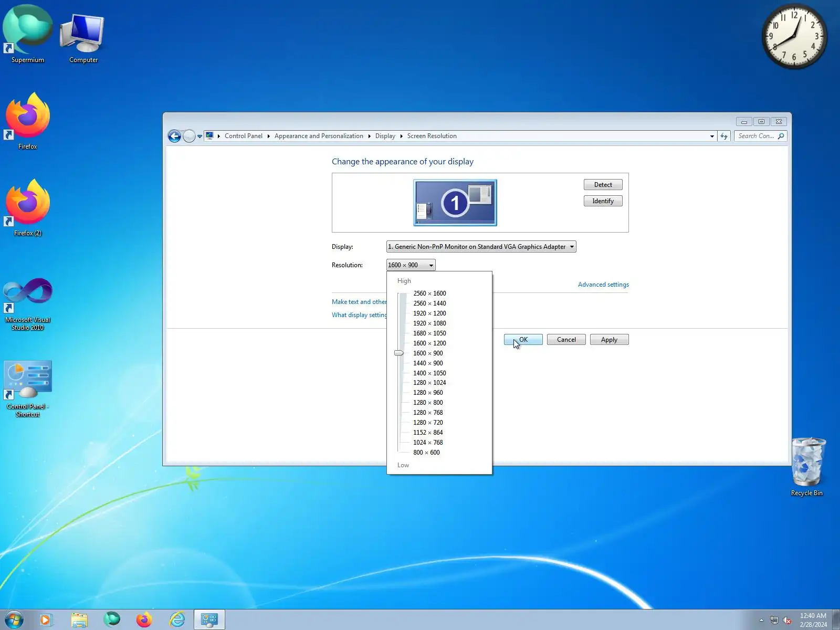Click the Identify button

603,201
